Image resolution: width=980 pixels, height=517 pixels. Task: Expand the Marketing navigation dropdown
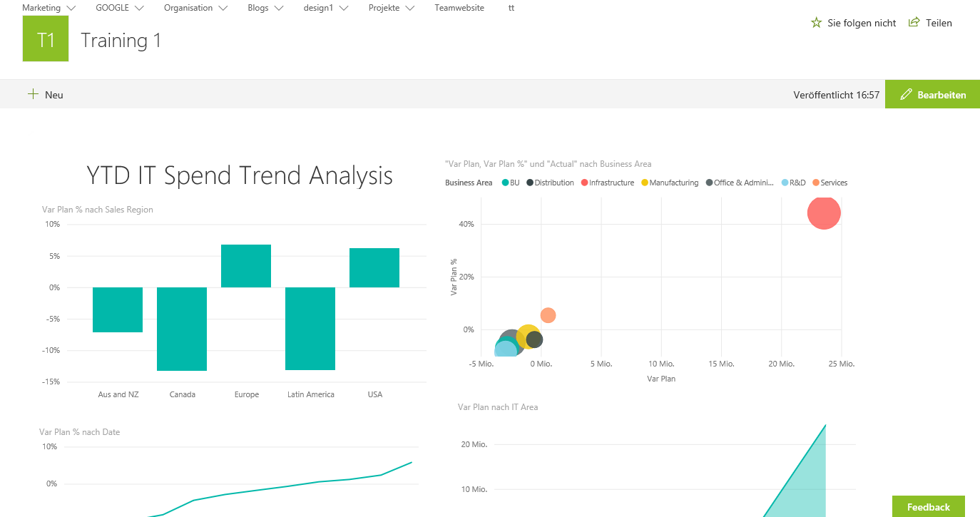click(x=71, y=9)
